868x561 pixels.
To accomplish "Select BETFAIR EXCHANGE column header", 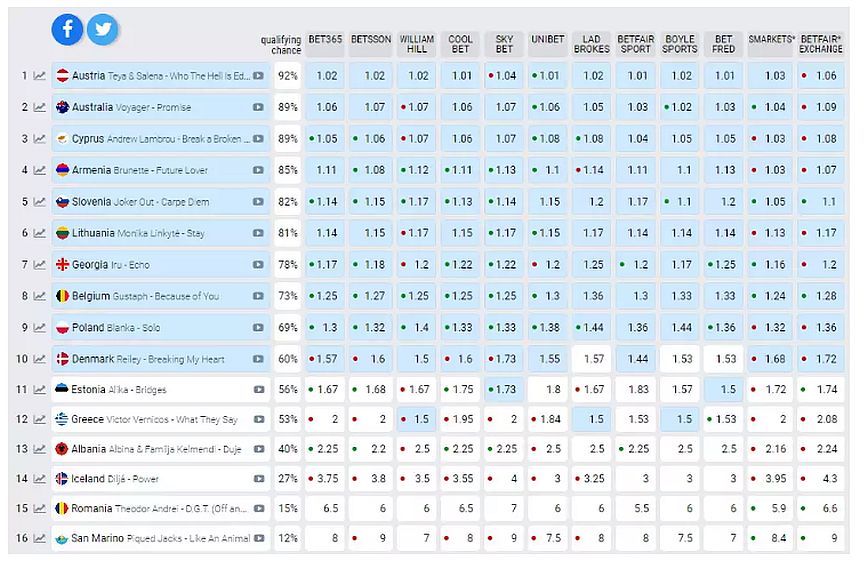I will (x=819, y=44).
